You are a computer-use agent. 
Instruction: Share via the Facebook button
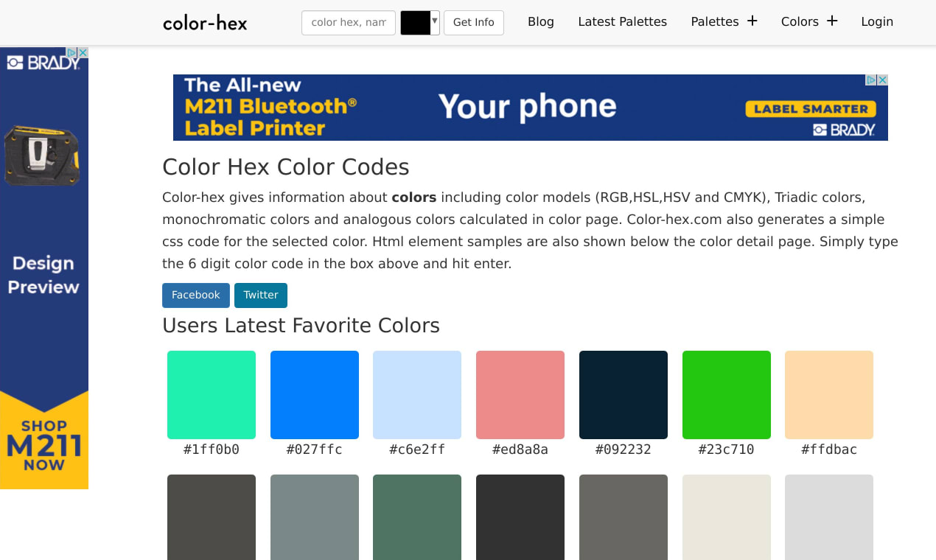196,295
